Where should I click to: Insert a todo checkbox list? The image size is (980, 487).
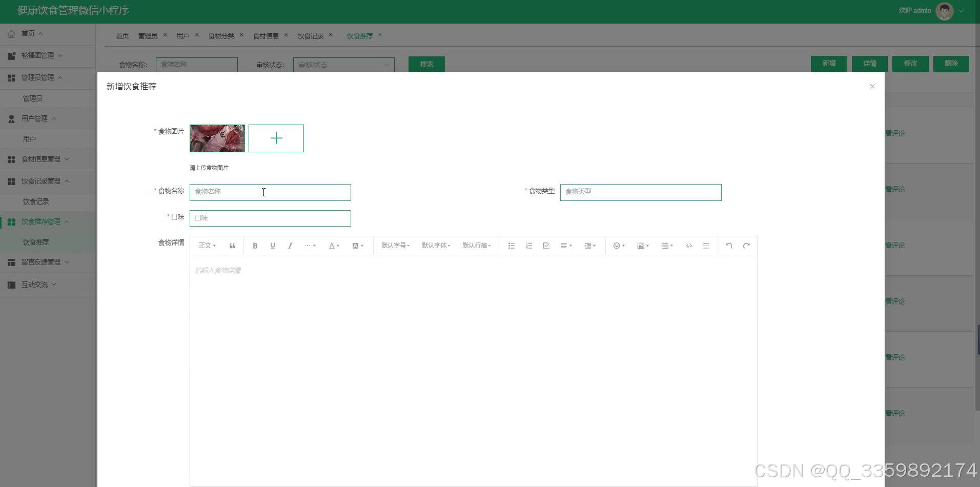546,246
